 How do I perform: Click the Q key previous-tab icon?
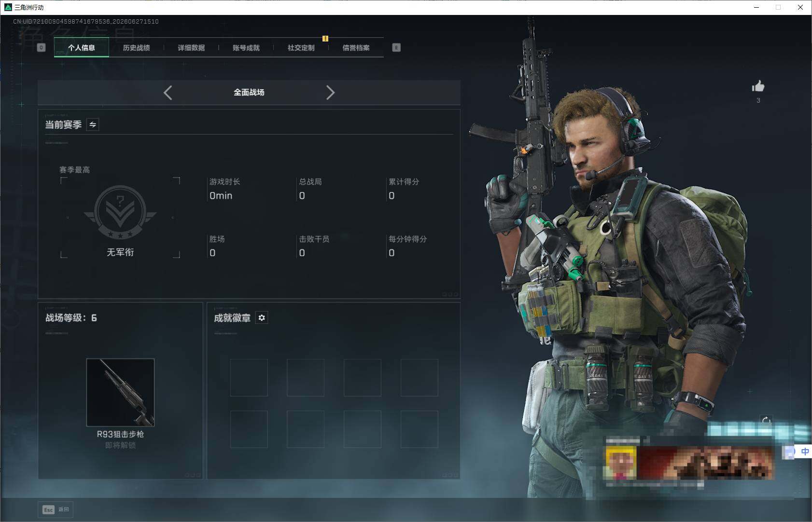tap(41, 47)
